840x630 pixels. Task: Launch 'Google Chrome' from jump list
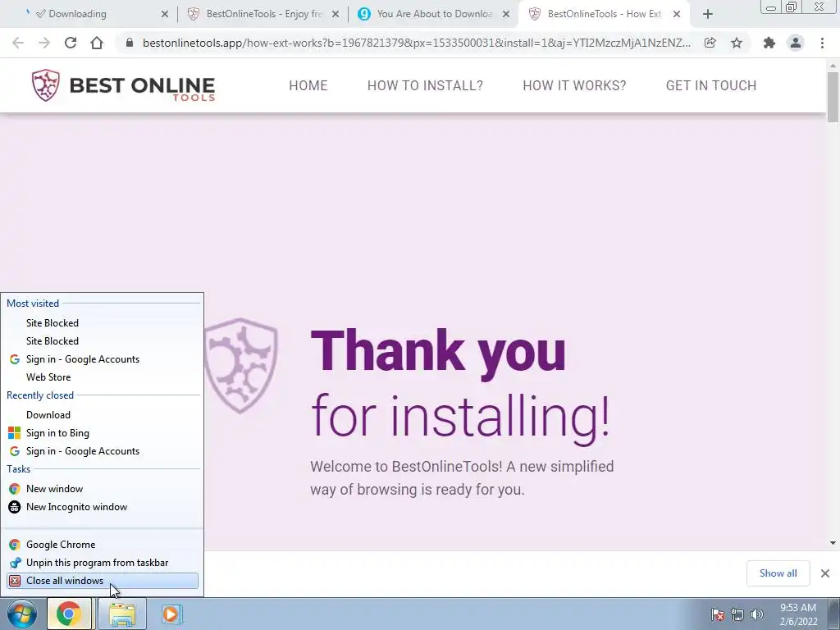103,545
